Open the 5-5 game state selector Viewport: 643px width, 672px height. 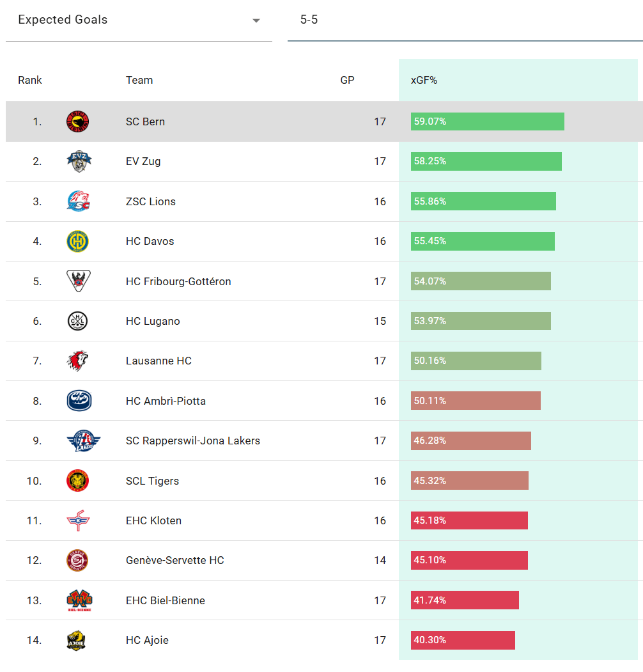point(465,20)
